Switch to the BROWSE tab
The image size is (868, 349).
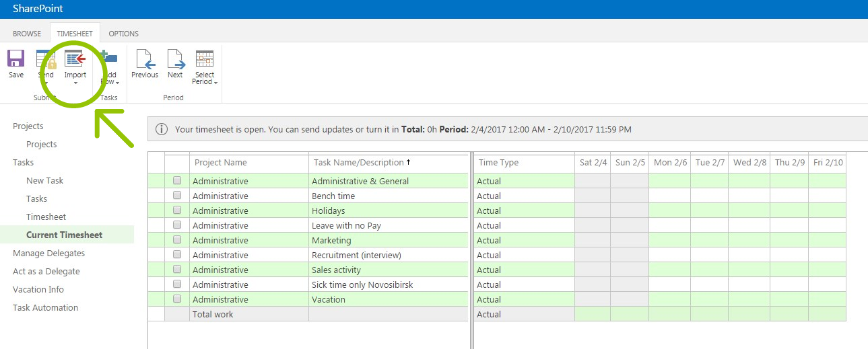coord(27,34)
